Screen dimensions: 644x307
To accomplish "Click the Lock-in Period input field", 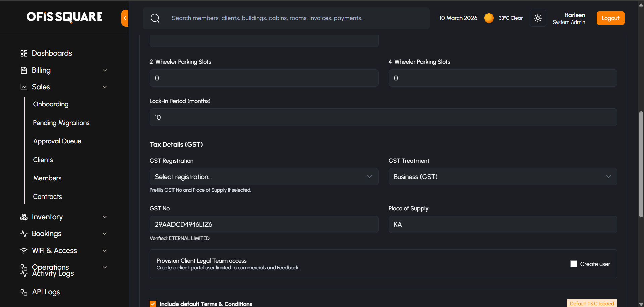I will [x=383, y=117].
